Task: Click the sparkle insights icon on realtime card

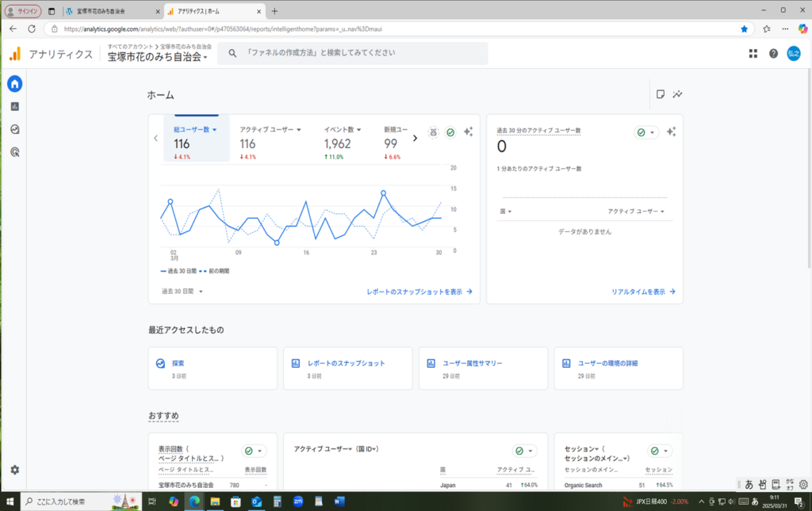Action: tap(671, 132)
